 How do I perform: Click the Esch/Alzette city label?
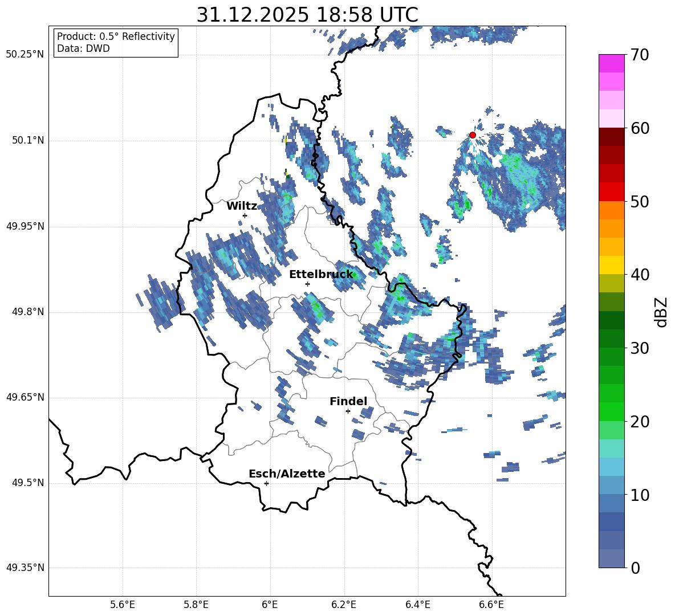[287, 474]
